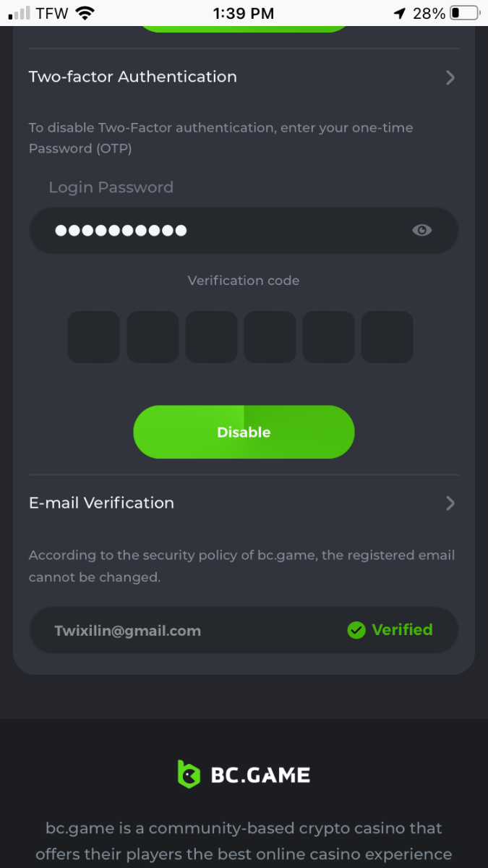
Task: Click the green Verified checkmark icon
Action: coord(356,630)
